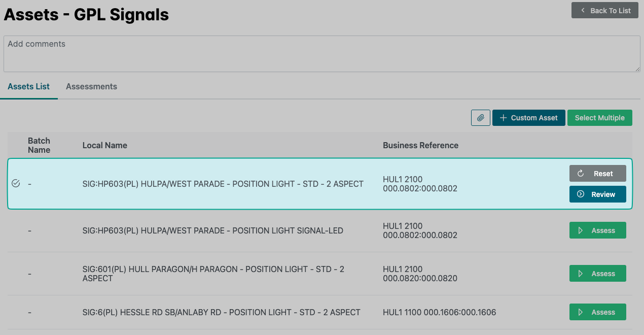This screenshot has width=644, height=335.
Task: Click the Business Reference column header
Action: pos(420,146)
